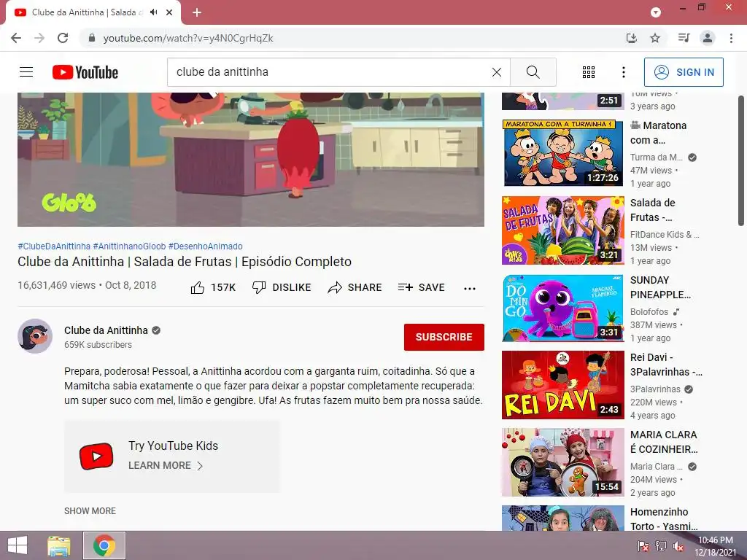Like the video with thumbs up

pos(198,287)
